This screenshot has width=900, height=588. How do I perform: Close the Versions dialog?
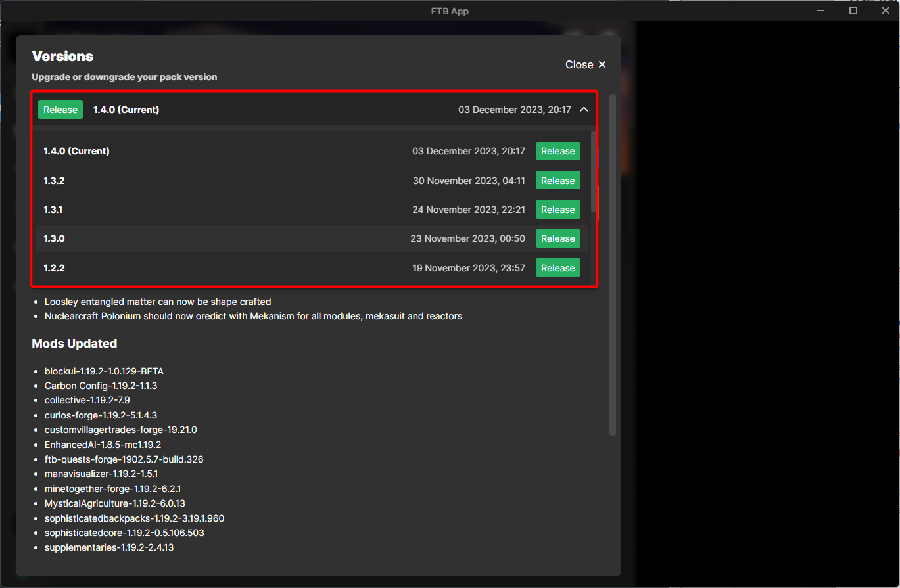pos(586,64)
